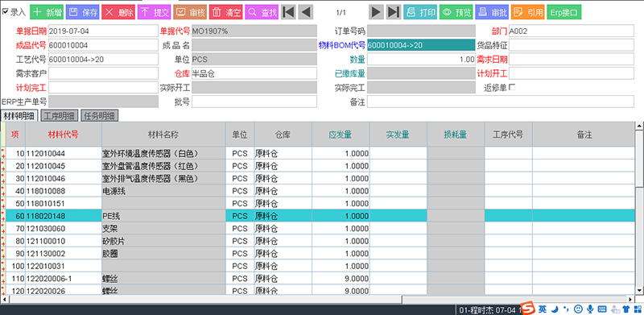Click the 备注 input field in header
644x315 pixels.
tap(501, 102)
